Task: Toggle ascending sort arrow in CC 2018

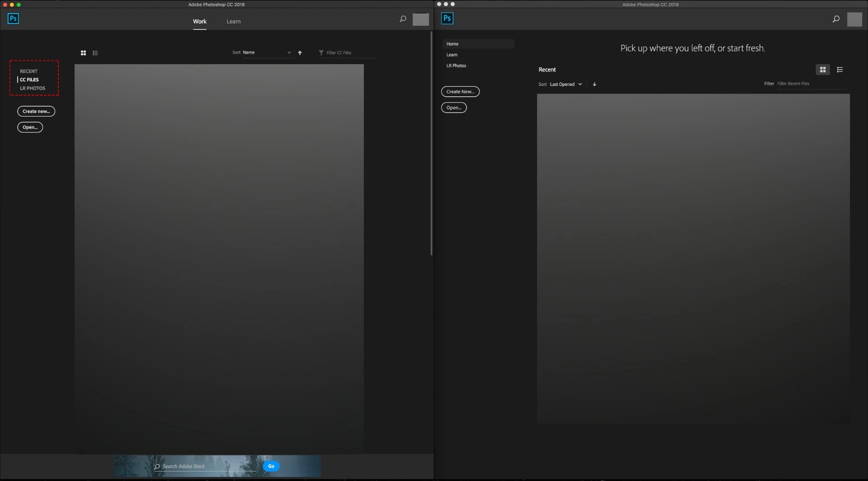Action: point(300,53)
